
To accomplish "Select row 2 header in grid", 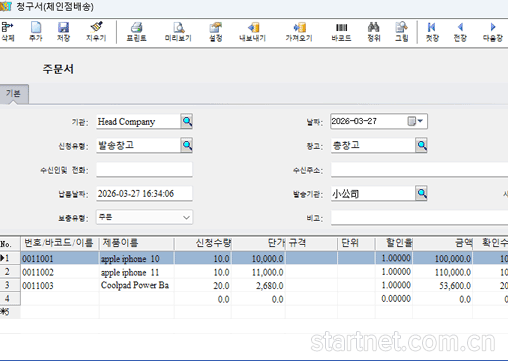I will 10,272.
